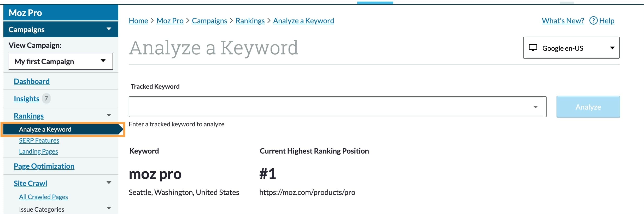Open the Dashboard page
This screenshot has height=214, width=644.
(x=32, y=81)
